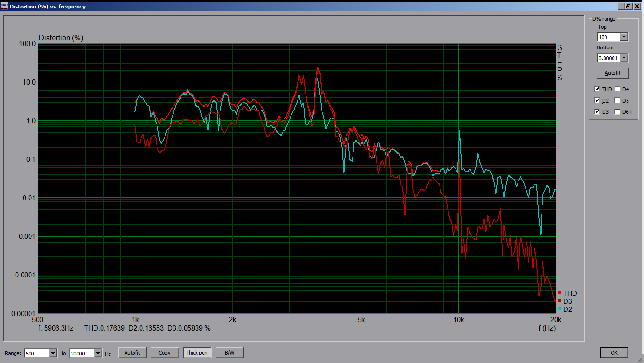Image resolution: width=644 pixels, height=363 pixels.
Task: Enable the D5 harmonic checkbox
Action: point(617,100)
